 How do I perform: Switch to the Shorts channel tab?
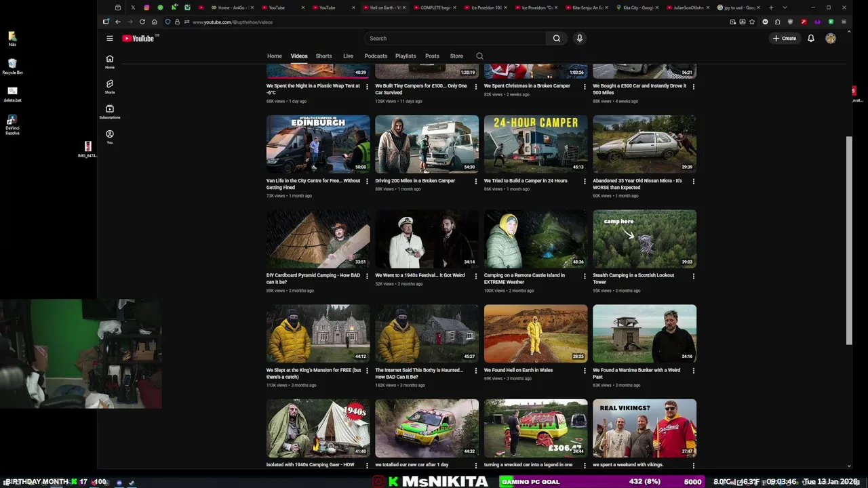(x=323, y=56)
